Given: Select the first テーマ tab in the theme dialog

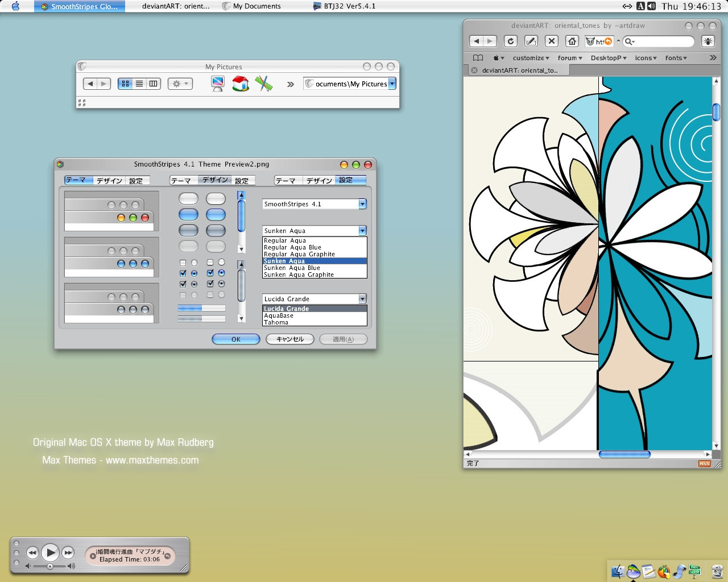Looking at the screenshot, I should pyautogui.click(x=78, y=180).
